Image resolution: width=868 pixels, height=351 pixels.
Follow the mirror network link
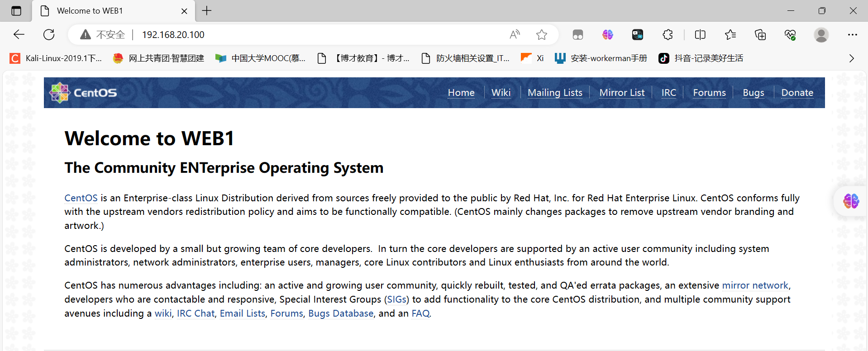coord(755,285)
